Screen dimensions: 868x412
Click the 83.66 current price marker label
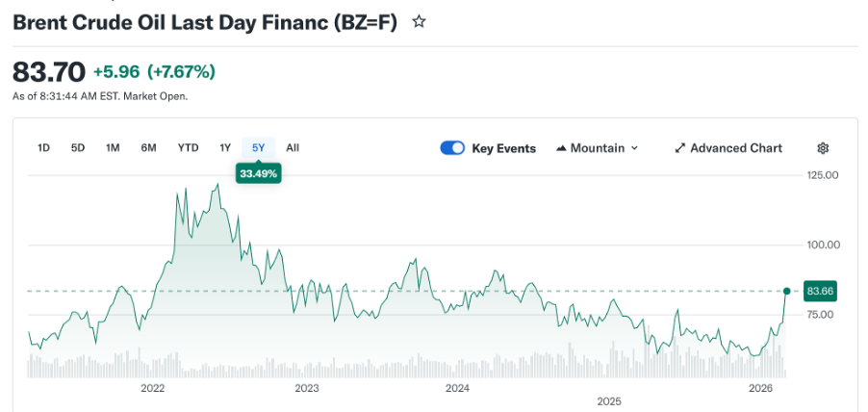pos(821,292)
